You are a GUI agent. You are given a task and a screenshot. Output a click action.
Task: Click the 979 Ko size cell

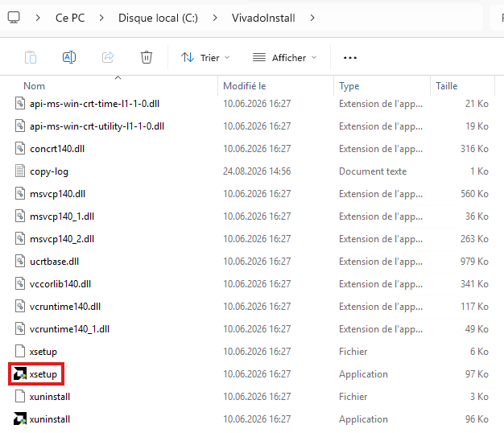[474, 262]
